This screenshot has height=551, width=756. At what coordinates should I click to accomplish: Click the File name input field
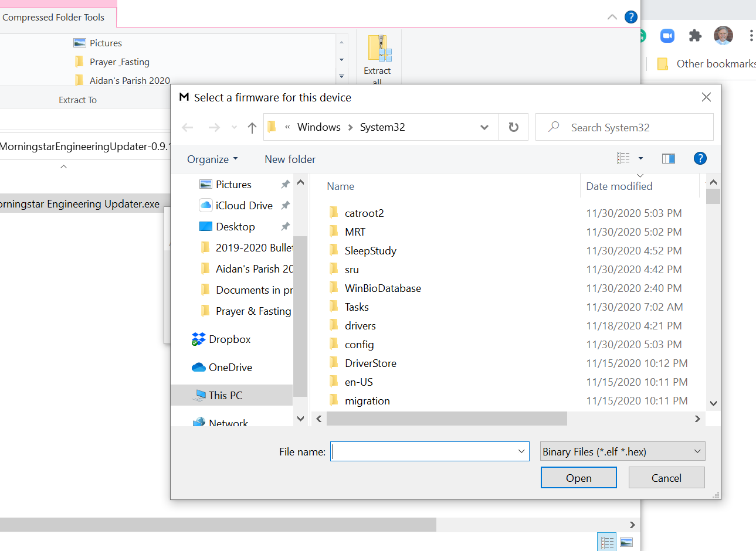click(x=423, y=451)
